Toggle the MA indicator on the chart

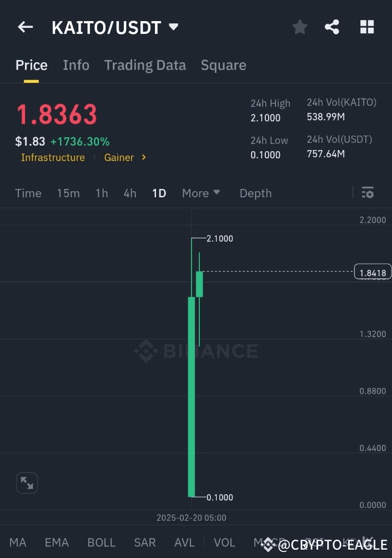tap(18, 542)
